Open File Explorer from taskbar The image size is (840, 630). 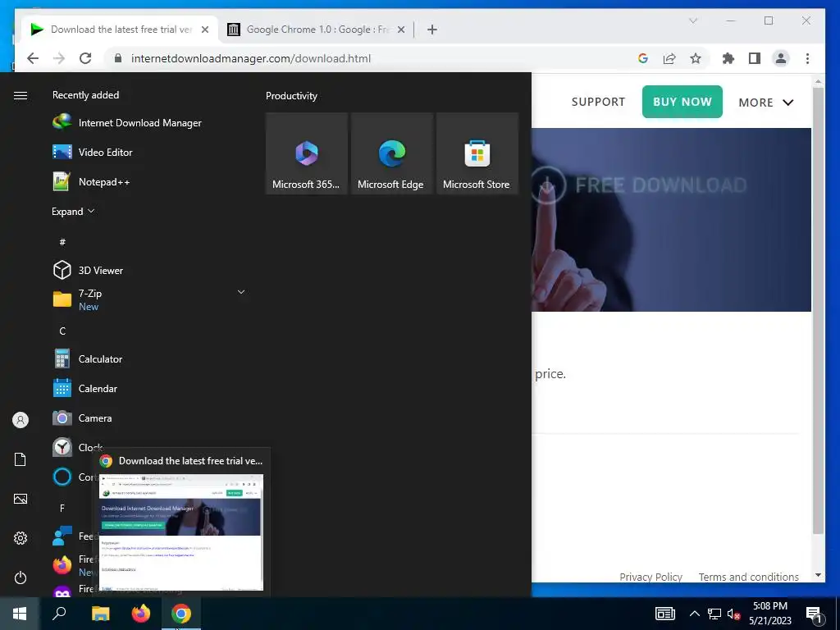[100, 614]
